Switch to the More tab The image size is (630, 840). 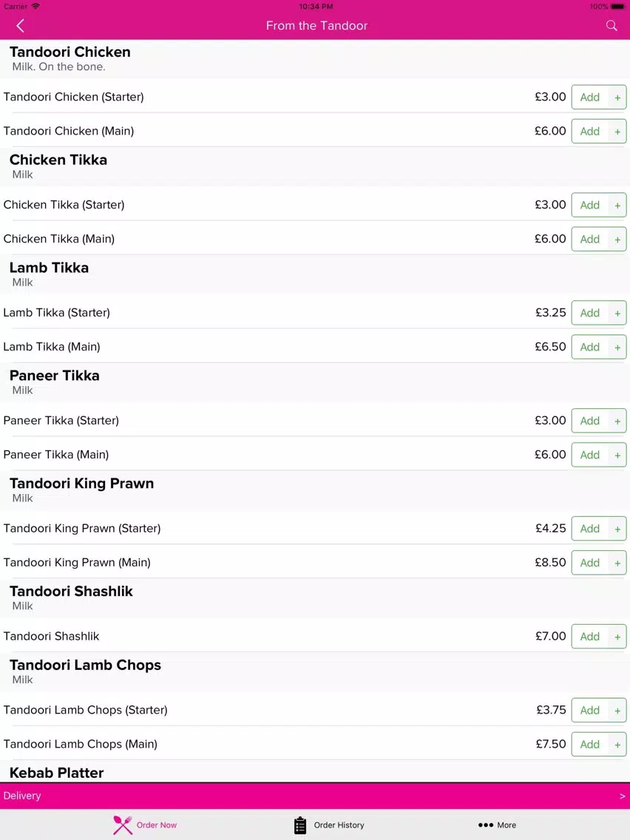coord(497,825)
